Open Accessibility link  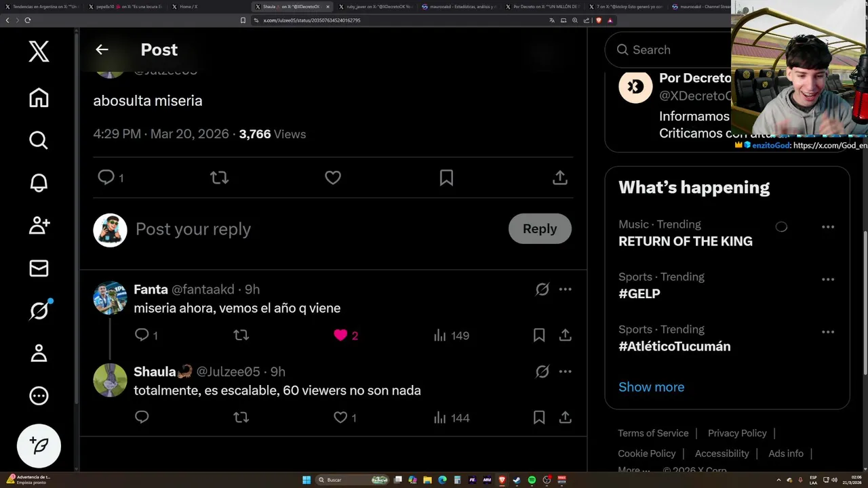722,453
